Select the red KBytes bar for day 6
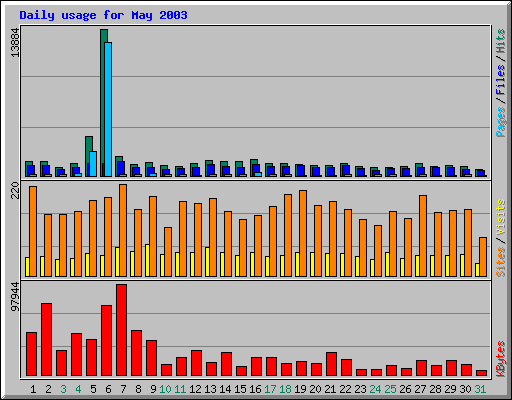The height and width of the screenshot is (400, 512). [x=106, y=341]
